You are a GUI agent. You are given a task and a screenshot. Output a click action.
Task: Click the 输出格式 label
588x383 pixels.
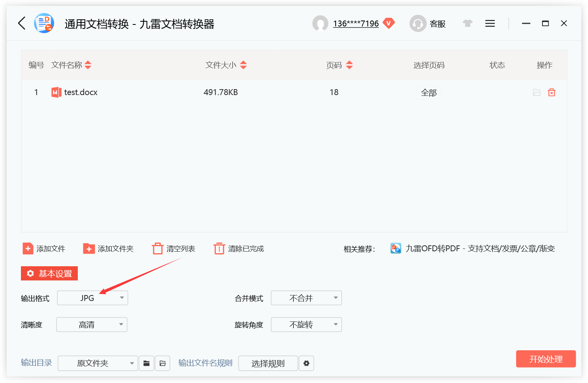[35, 298]
